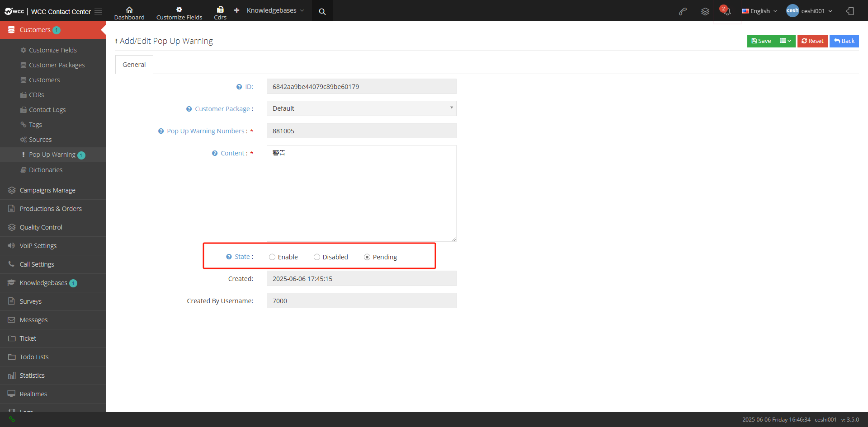Expand Productions & Orders sidebar section
This screenshot has width=868, height=427.
53,209
